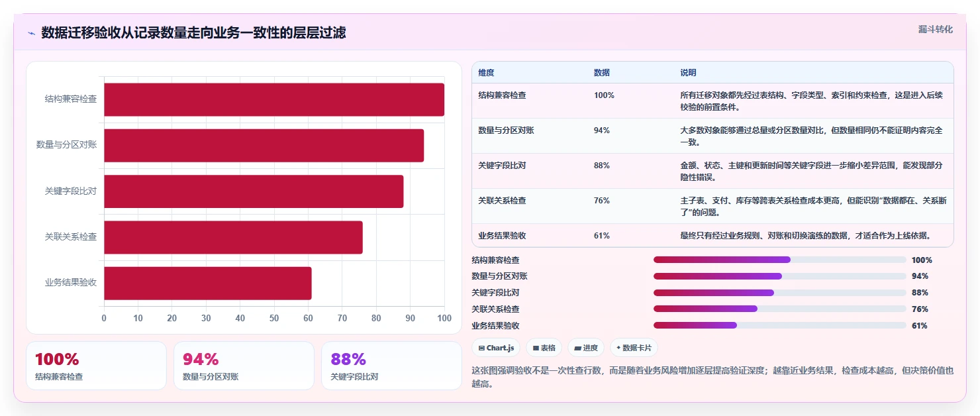Click chart y-axis label 数量与分区对账
The image size is (980, 416).
pos(67,144)
